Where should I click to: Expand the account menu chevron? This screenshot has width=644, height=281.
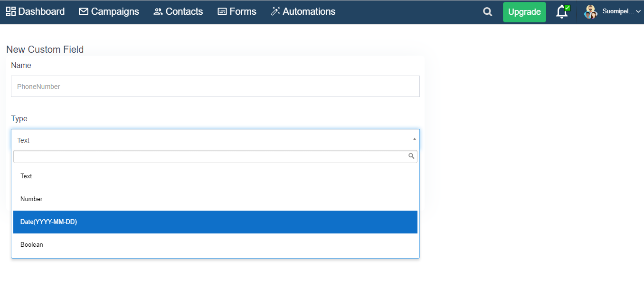638,12
